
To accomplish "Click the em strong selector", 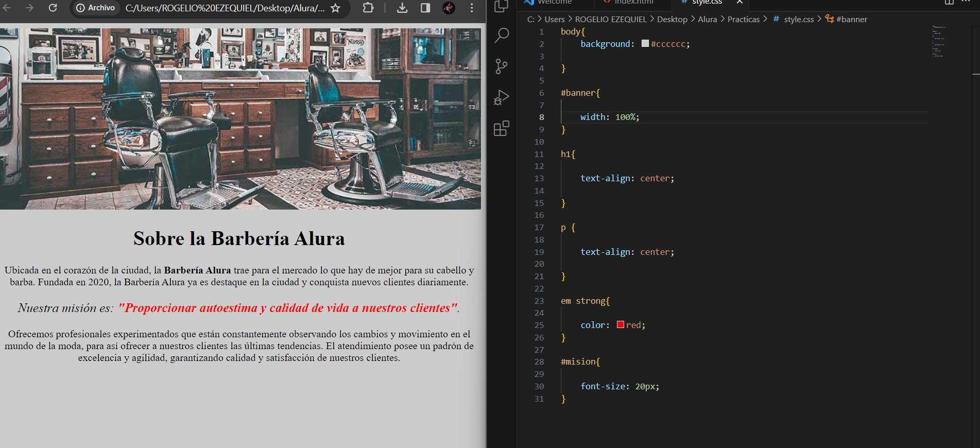I will pos(583,301).
